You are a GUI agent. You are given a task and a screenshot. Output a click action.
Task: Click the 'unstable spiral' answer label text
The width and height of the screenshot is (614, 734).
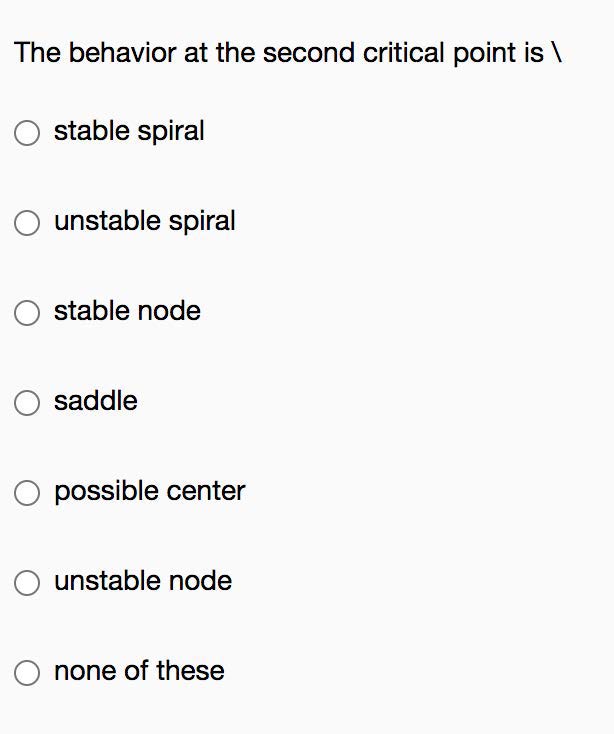[x=145, y=221]
